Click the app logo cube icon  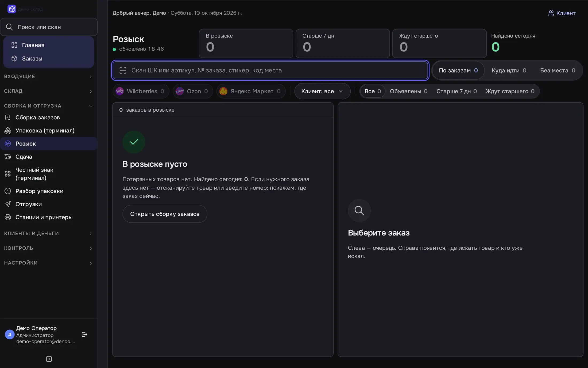pyautogui.click(x=12, y=9)
